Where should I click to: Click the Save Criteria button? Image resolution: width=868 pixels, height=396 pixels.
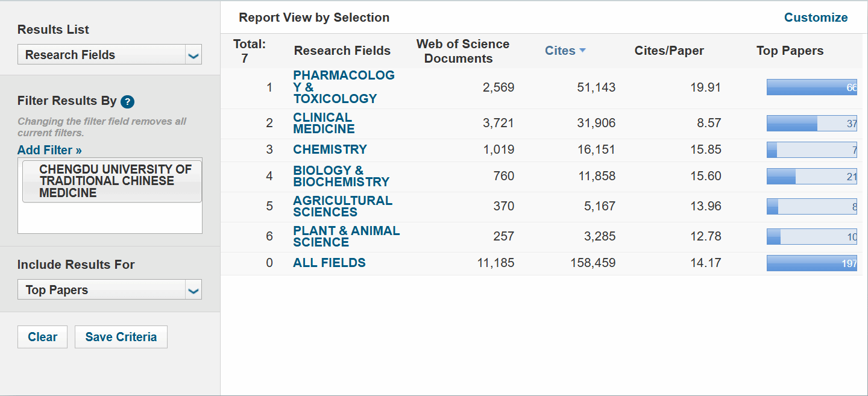[x=121, y=337]
